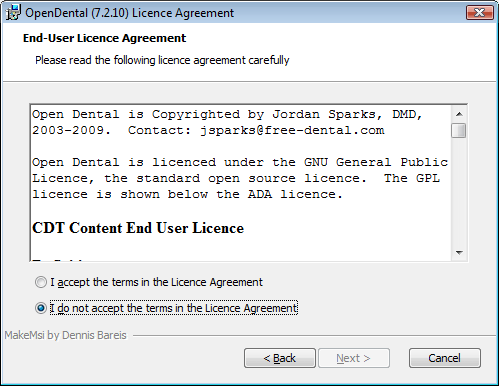Go back with the Back button
This screenshot has height=386, width=499.
point(280,358)
